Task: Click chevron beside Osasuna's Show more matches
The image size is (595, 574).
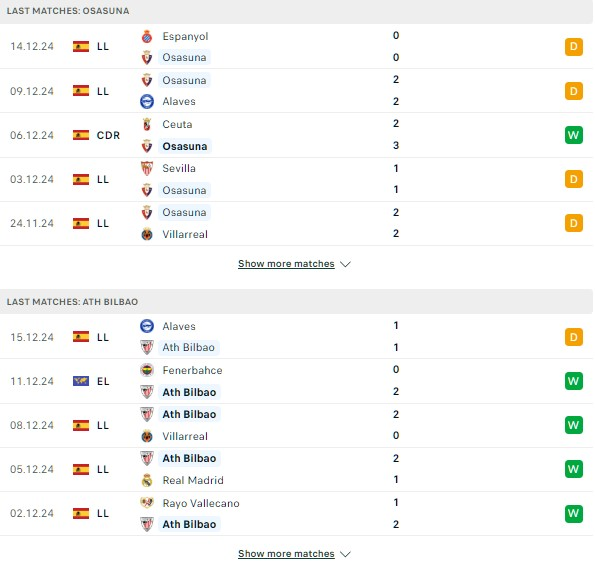Action: click(345, 264)
